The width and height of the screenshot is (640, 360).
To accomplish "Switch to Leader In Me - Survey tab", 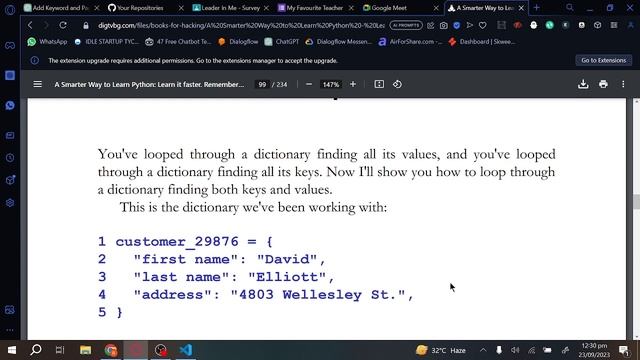I will (x=231, y=8).
